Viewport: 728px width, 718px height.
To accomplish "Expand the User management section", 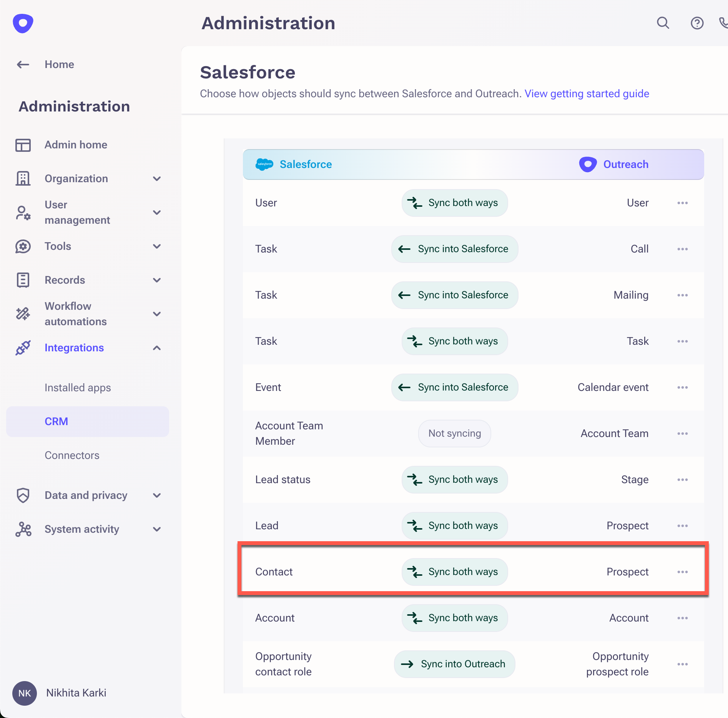I will click(x=157, y=213).
